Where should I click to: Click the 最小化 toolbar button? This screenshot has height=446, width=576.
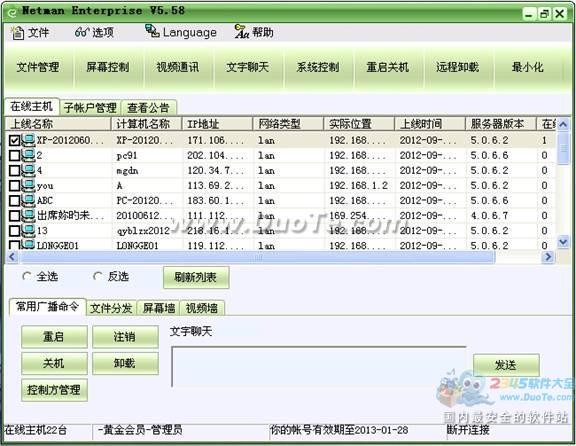[x=528, y=67]
